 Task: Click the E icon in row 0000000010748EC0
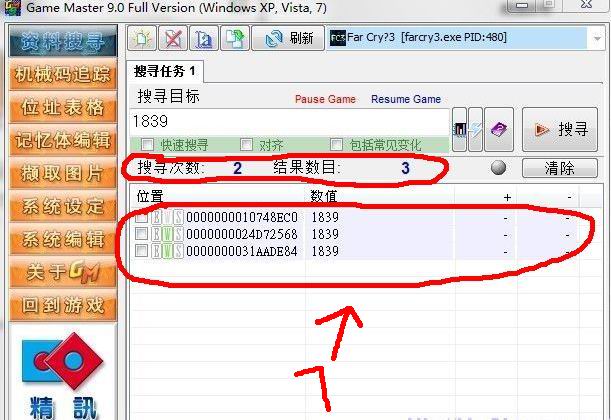coord(156,217)
